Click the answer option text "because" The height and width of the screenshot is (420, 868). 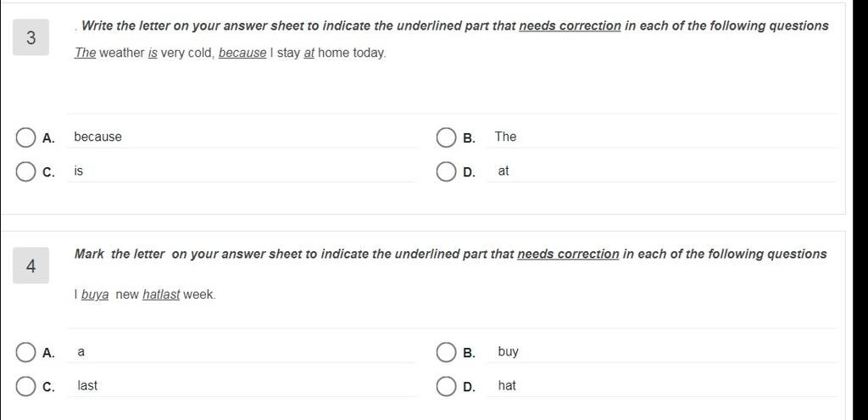tap(98, 137)
